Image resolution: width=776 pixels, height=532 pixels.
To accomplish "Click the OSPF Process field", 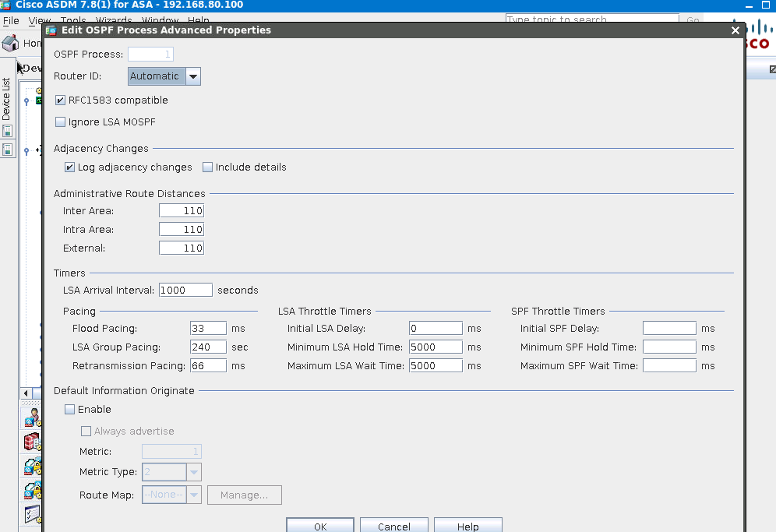I will 150,54.
